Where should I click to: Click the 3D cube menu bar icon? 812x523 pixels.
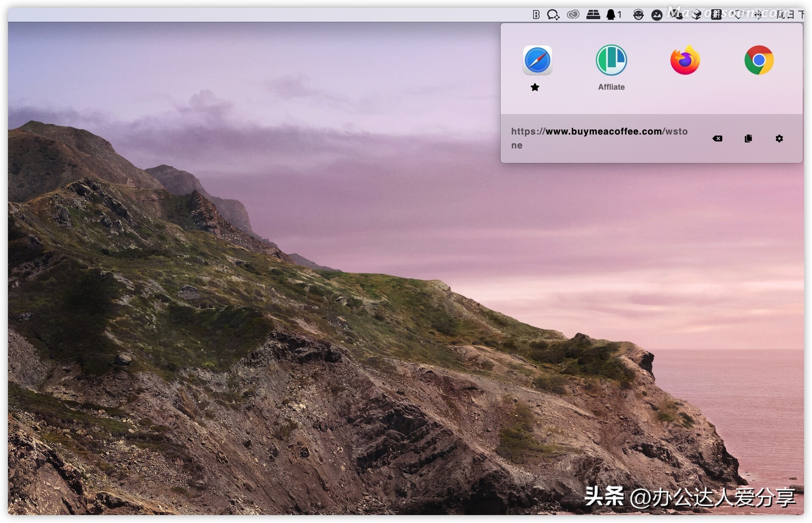coord(696,14)
